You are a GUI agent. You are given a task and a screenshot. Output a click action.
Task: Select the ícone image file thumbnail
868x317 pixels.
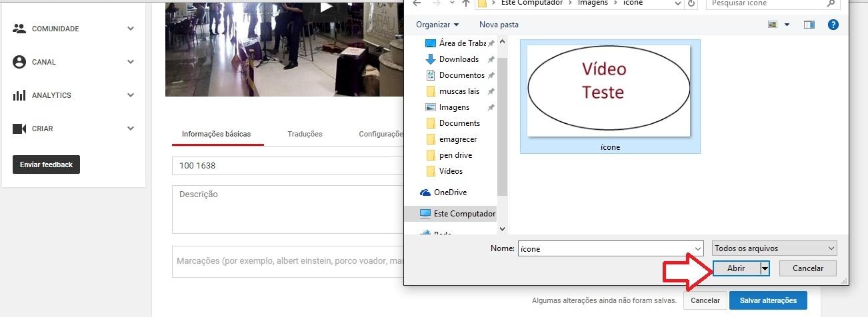tap(610, 97)
